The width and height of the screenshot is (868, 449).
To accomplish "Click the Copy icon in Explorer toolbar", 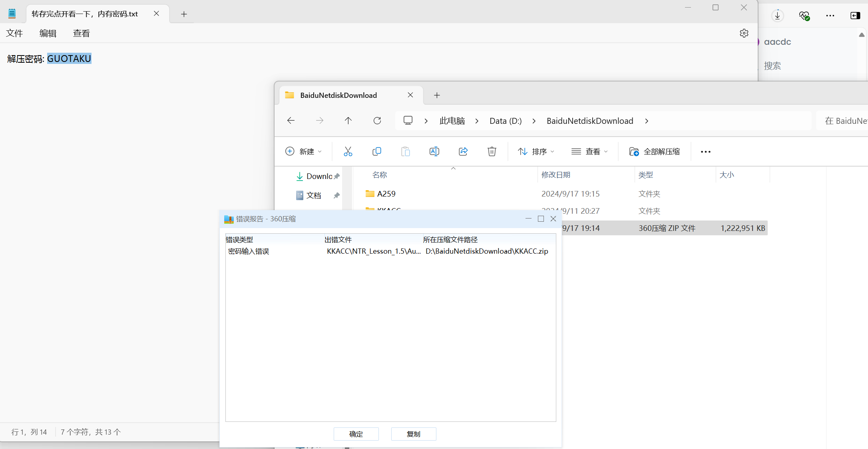I will pyautogui.click(x=377, y=151).
